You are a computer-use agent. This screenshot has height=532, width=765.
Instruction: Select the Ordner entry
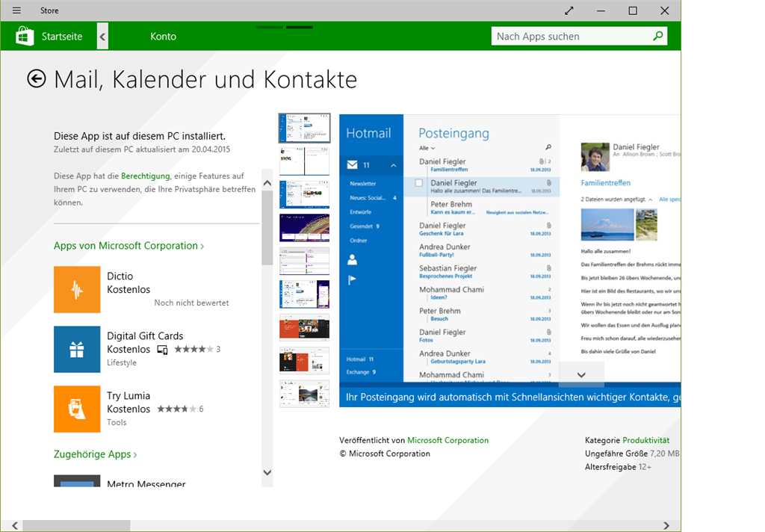[x=359, y=240]
